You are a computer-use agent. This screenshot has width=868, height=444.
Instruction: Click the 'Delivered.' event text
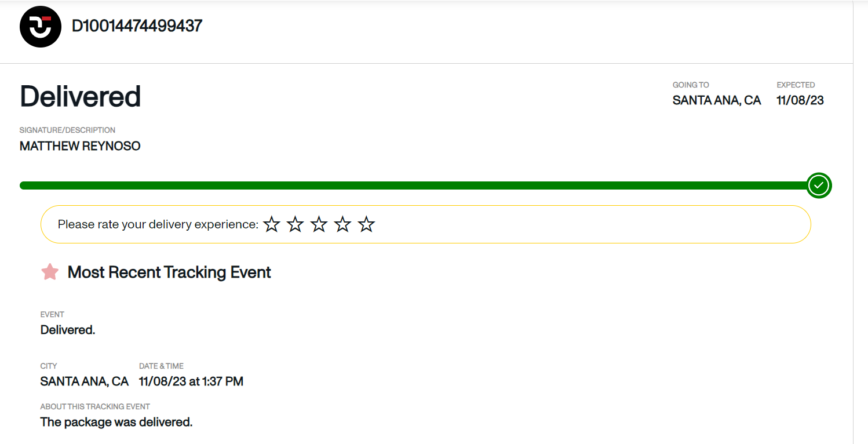[x=68, y=330]
